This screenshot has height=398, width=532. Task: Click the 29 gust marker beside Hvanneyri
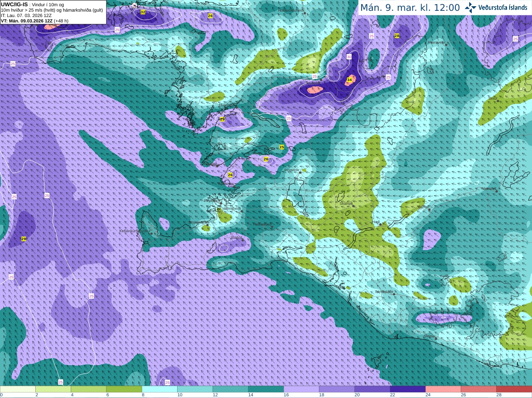222,119
